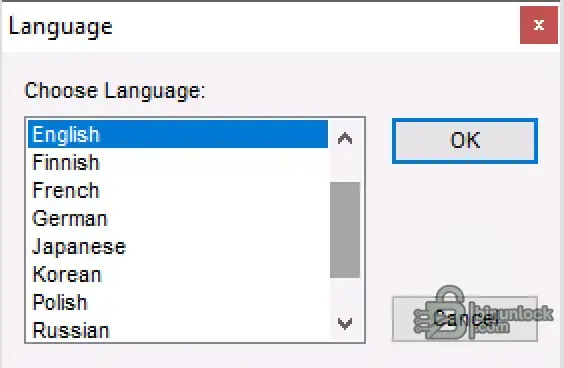Viewport: 564px width, 368px height.
Task: Click the scroll down arrow of the list
Action: [x=345, y=323]
